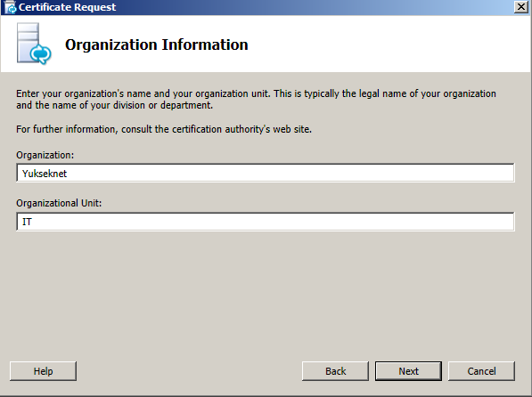
Task: Click the instruction paragraph about legal name
Action: point(256,100)
